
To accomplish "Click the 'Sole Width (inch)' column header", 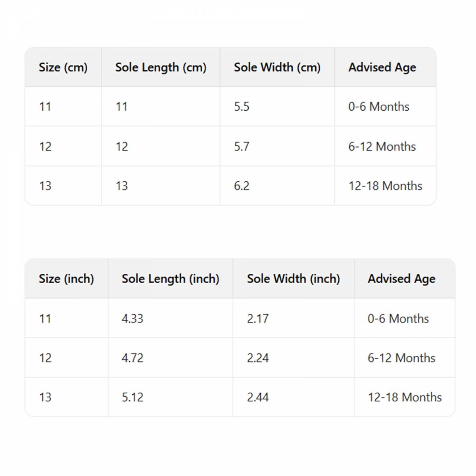I will [x=293, y=279].
